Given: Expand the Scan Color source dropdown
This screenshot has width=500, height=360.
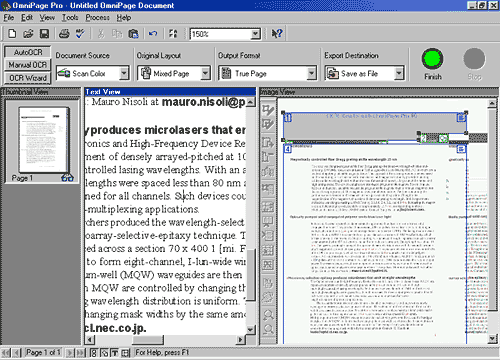Looking at the screenshot, I should point(124,73).
